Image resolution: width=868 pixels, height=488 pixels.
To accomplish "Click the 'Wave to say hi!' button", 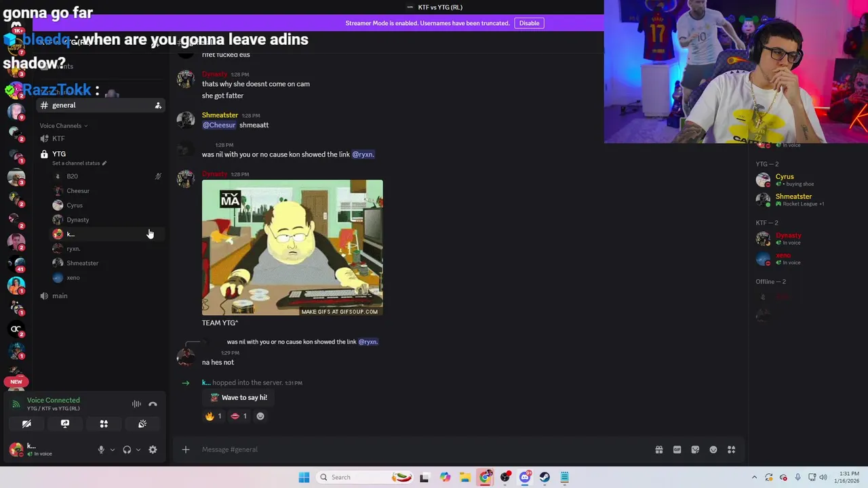I will coord(238,398).
